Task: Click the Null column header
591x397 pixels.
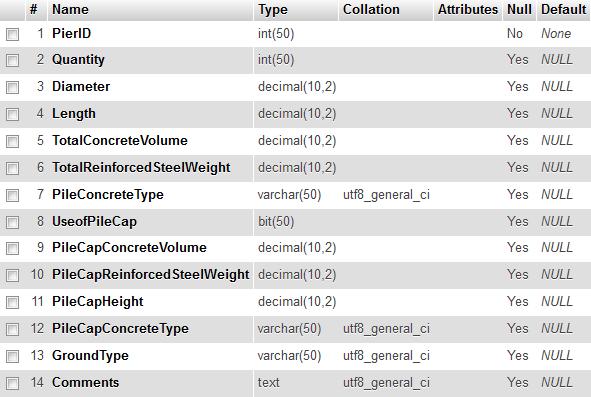Action: click(x=519, y=9)
